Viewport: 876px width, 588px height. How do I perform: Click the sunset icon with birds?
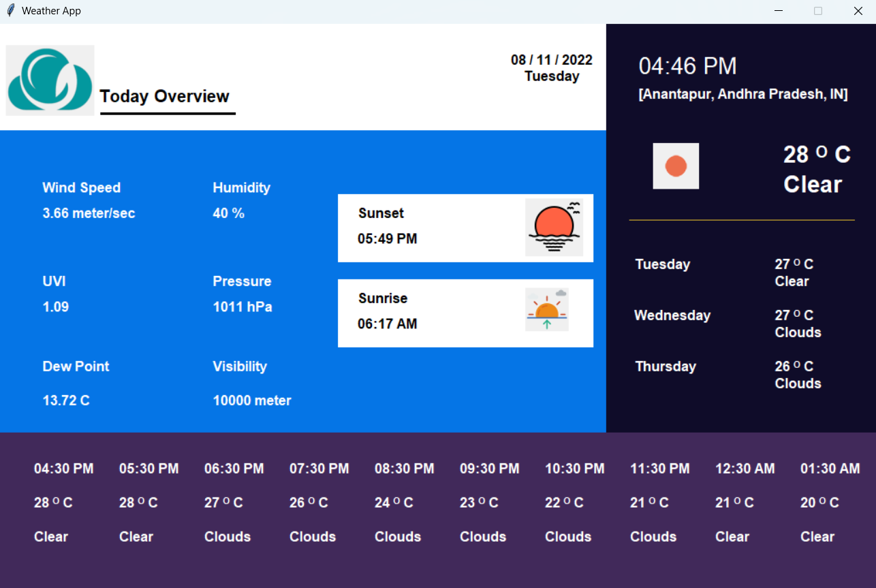(x=554, y=228)
